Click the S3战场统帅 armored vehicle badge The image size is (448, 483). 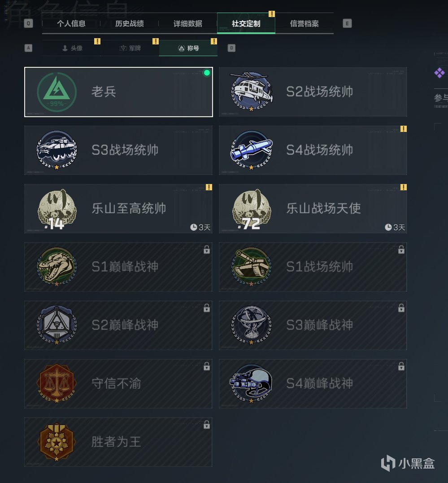pyautogui.click(x=57, y=150)
